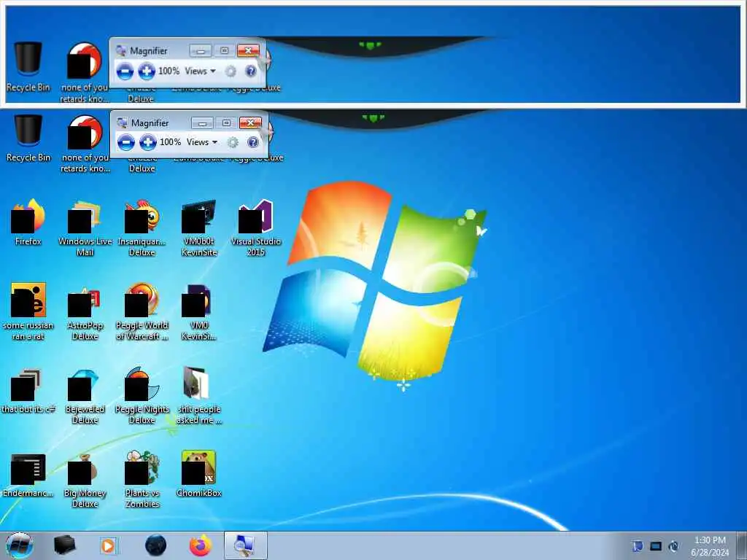Select the Plants vs Zombies desktop icon
Image resolution: width=747 pixels, height=560 pixels.
[142, 479]
